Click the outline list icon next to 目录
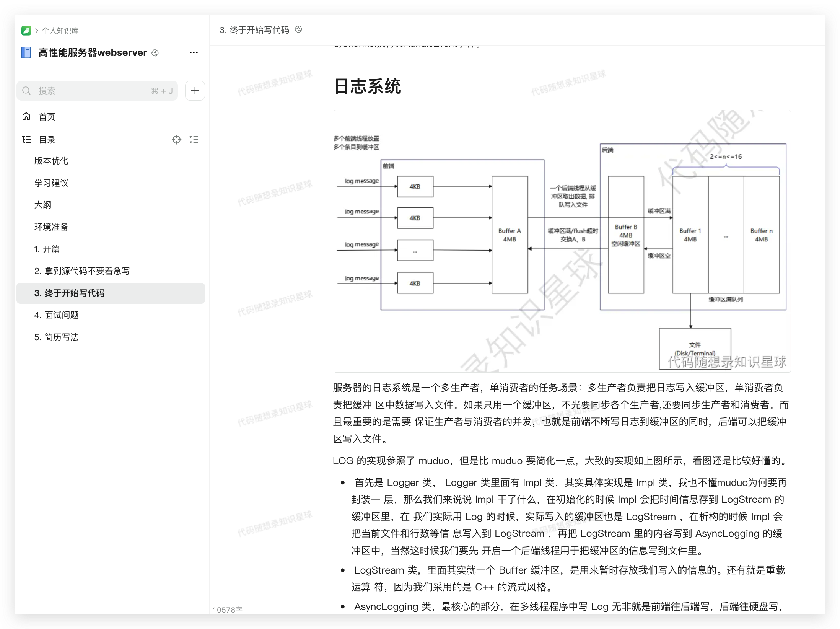The height and width of the screenshot is (629, 840). [x=194, y=140]
